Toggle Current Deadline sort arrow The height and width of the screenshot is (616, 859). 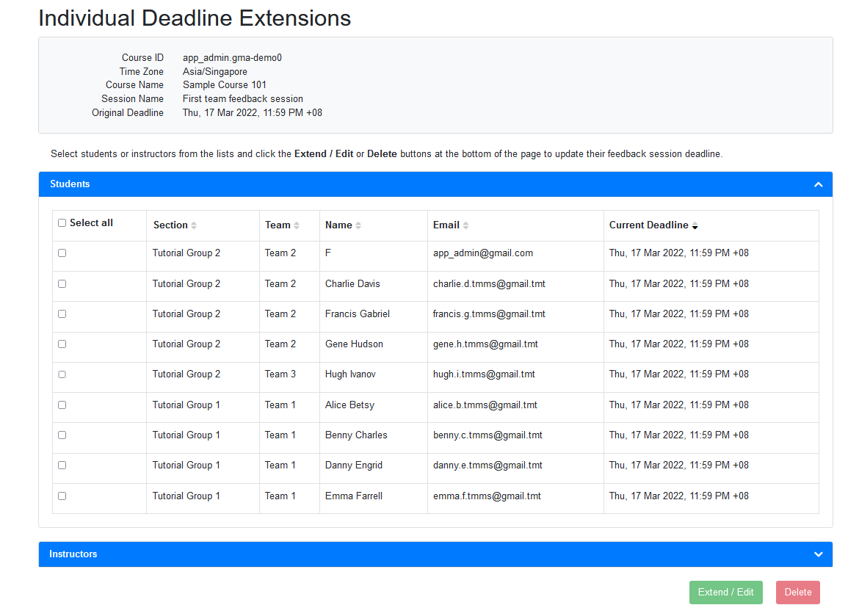(695, 225)
